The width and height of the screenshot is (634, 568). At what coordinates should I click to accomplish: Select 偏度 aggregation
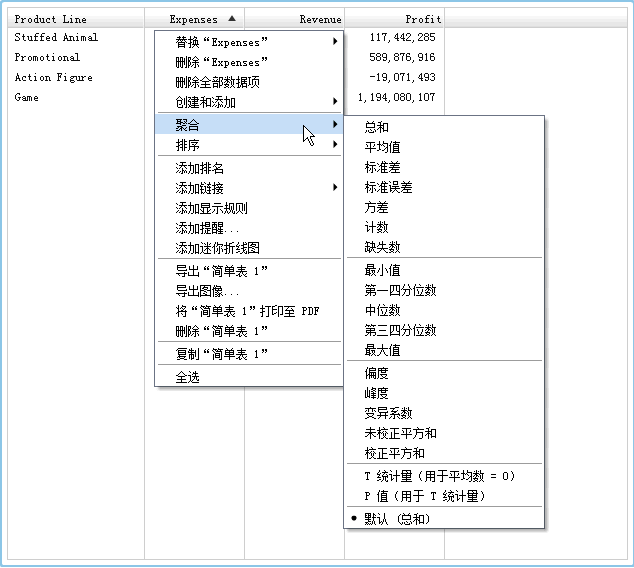click(444, 373)
